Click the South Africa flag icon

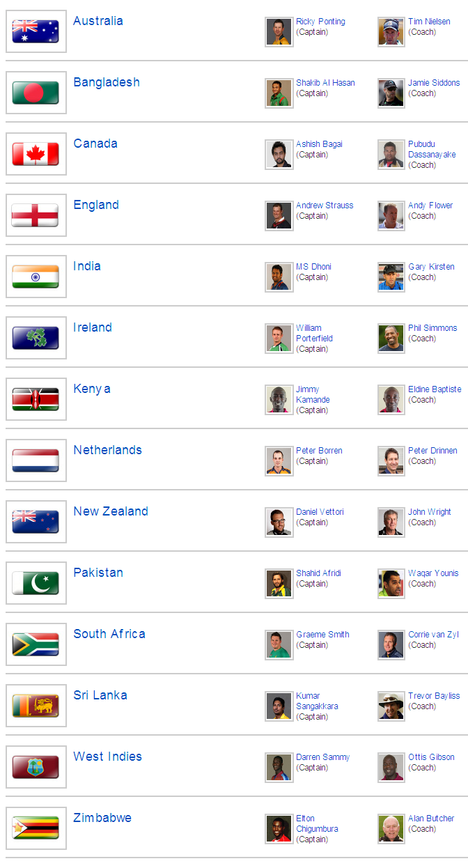[x=36, y=644]
